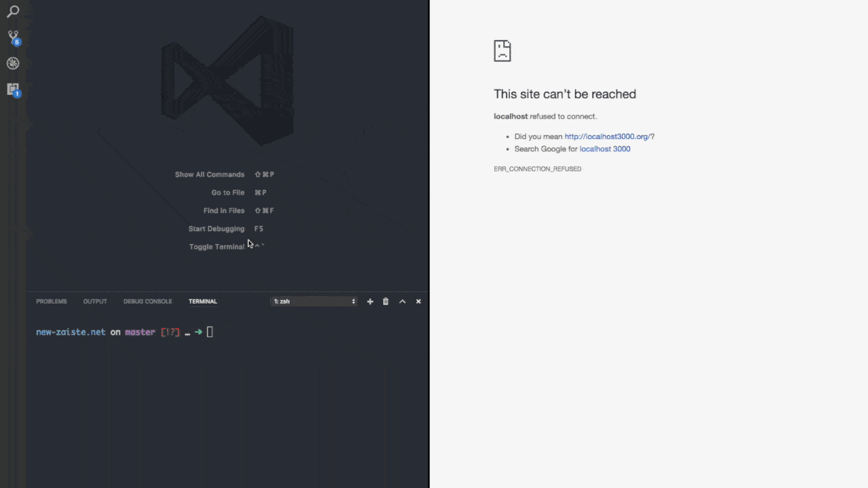Click the terminal prompt cursor
Screen dimensions: 868x488
point(210,332)
